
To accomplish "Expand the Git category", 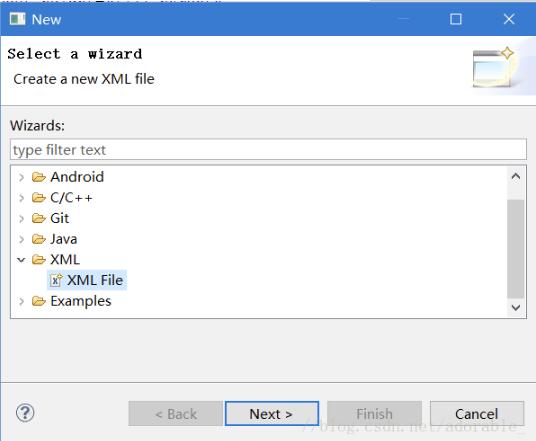I will point(22,218).
